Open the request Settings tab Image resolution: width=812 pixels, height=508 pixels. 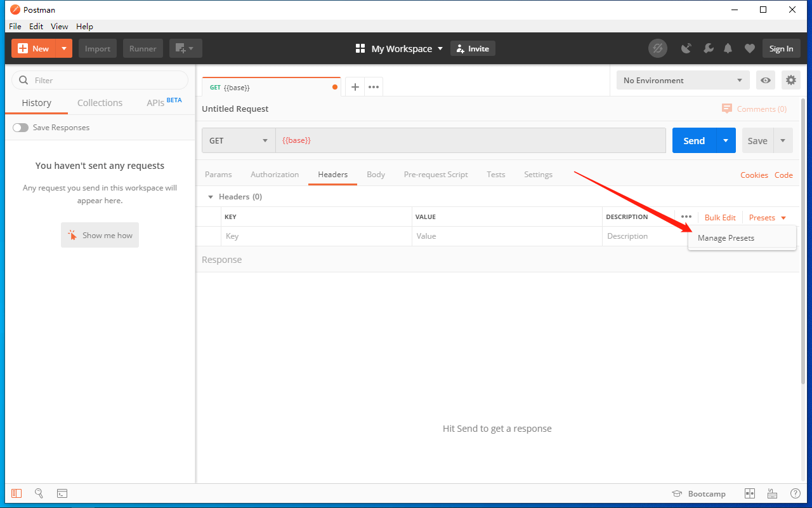(x=538, y=175)
